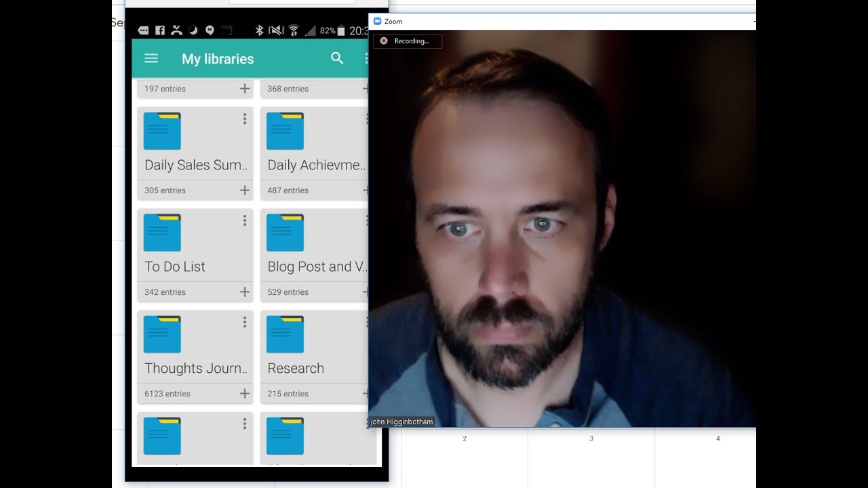
Task: Click calendar day 3 in background window
Action: (x=591, y=439)
